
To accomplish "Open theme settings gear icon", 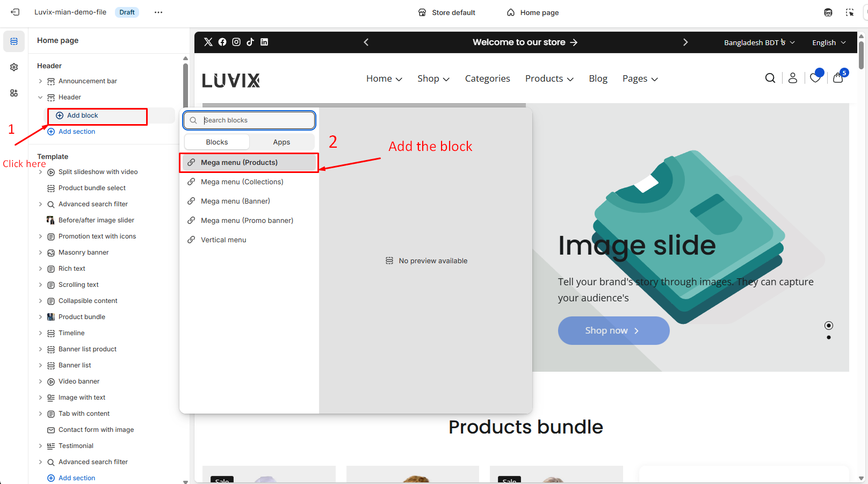I will pos(14,67).
